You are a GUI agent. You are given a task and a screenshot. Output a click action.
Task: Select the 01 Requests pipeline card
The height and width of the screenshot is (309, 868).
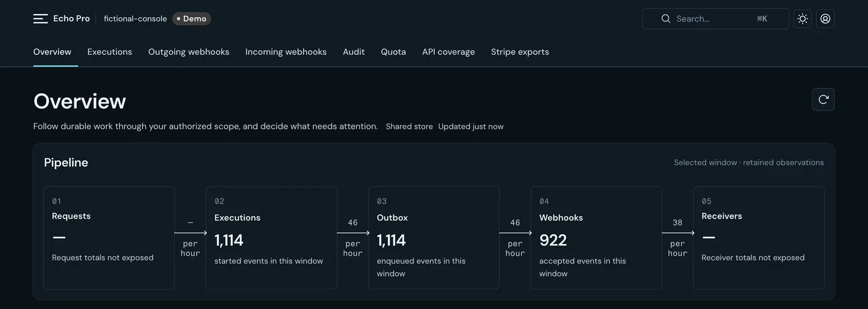[x=109, y=238]
